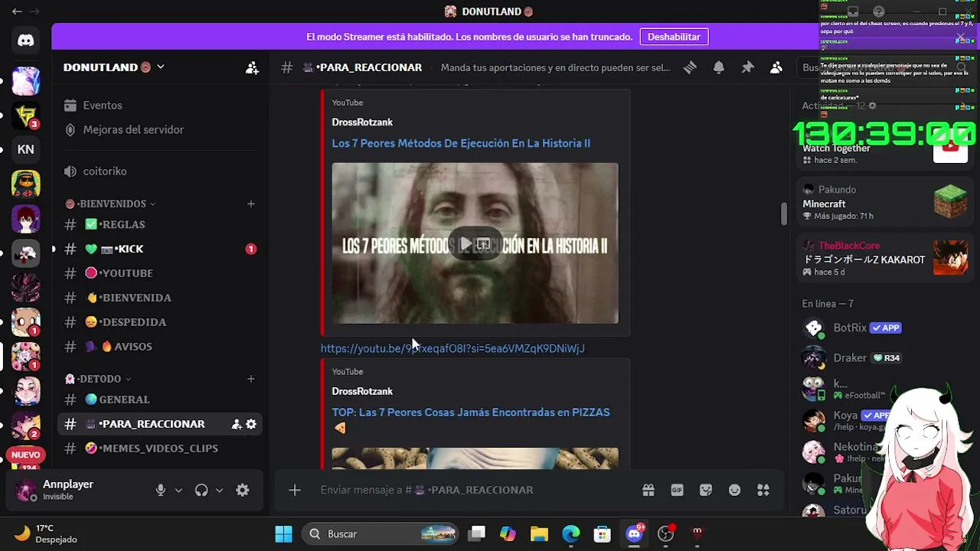
Task: Open the KN server icon
Action: coord(26,149)
